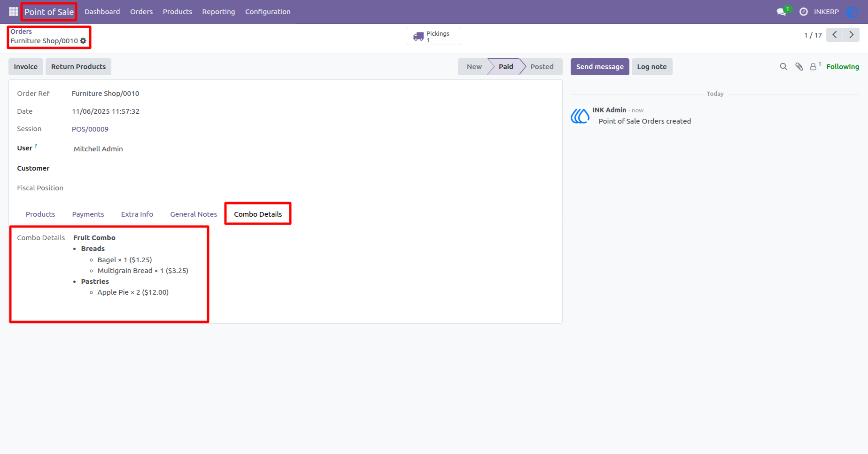Open the apps grid menu icon
868x454 pixels.
tap(13, 11)
